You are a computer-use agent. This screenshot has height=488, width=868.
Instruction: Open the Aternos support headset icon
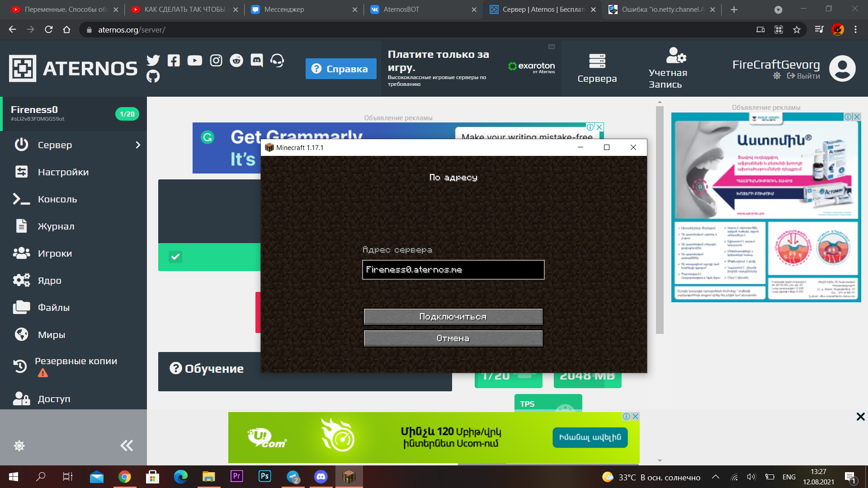pyautogui.click(x=277, y=60)
